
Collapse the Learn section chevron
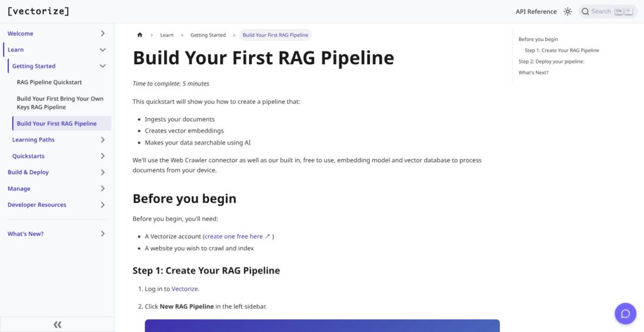pyautogui.click(x=103, y=50)
